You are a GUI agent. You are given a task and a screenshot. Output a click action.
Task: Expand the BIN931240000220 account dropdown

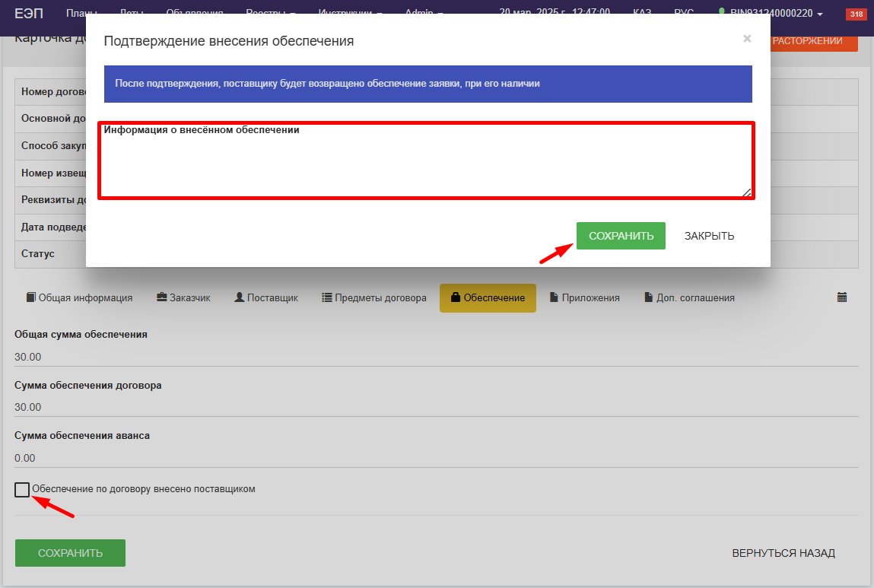[x=774, y=13]
